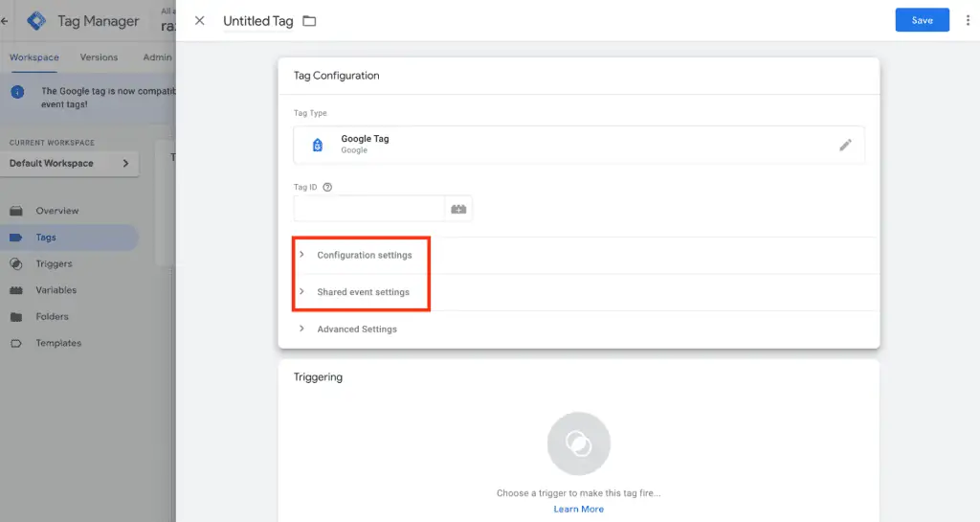
Task: Close the Untitled Tag editor panel
Action: [x=199, y=21]
